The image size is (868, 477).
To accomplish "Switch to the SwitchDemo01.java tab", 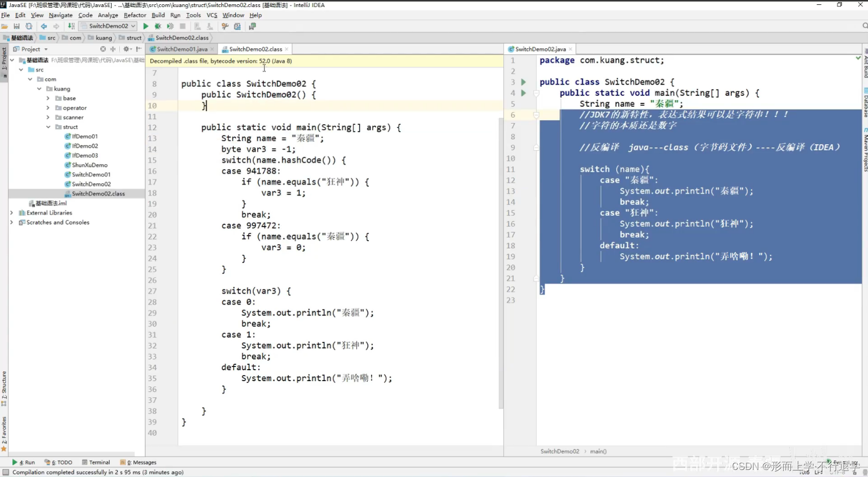I will pyautogui.click(x=182, y=49).
